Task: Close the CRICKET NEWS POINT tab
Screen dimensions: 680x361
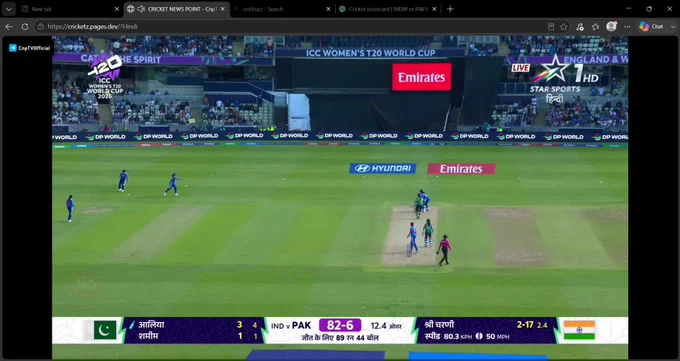Action: coord(222,9)
